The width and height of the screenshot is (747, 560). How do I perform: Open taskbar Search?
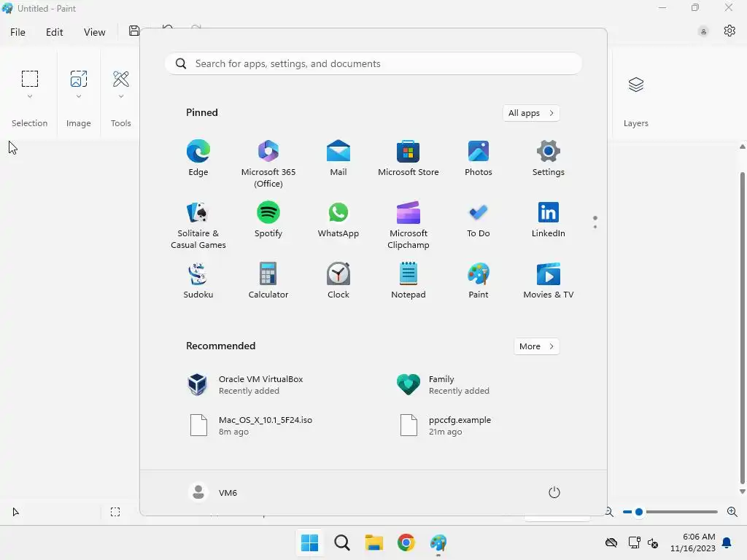[342, 542]
